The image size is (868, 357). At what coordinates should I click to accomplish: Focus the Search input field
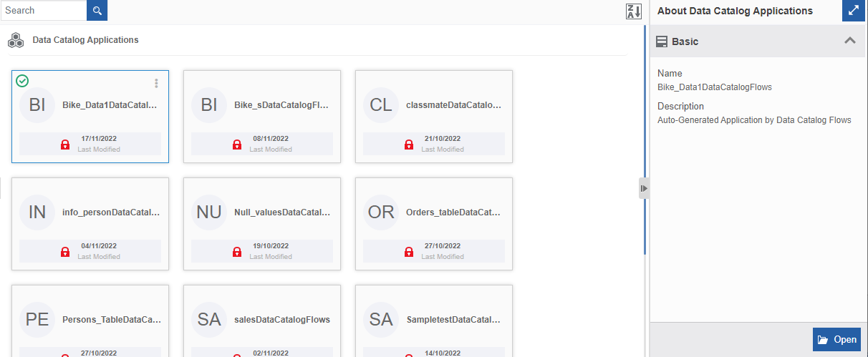[x=44, y=10]
